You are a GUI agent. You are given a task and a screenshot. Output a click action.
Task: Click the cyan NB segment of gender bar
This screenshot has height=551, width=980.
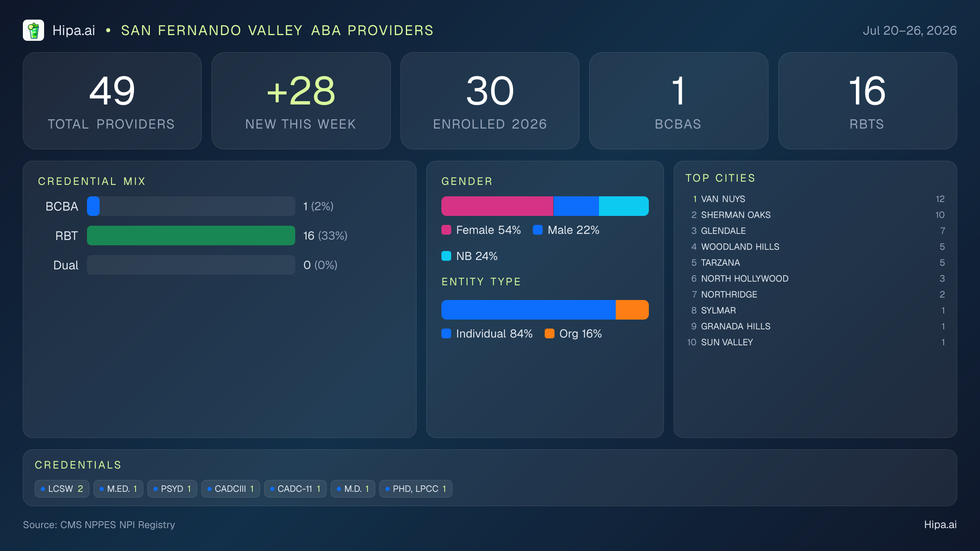[624, 206]
